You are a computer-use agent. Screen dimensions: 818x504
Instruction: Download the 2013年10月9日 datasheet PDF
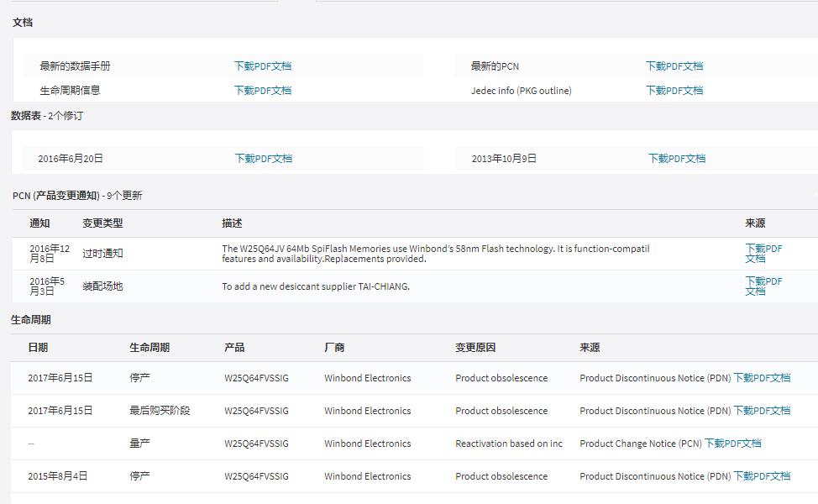tap(677, 158)
